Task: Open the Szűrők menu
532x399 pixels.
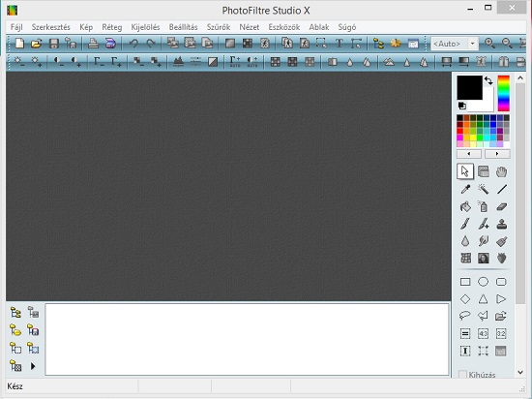Action: (x=219, y=27)
